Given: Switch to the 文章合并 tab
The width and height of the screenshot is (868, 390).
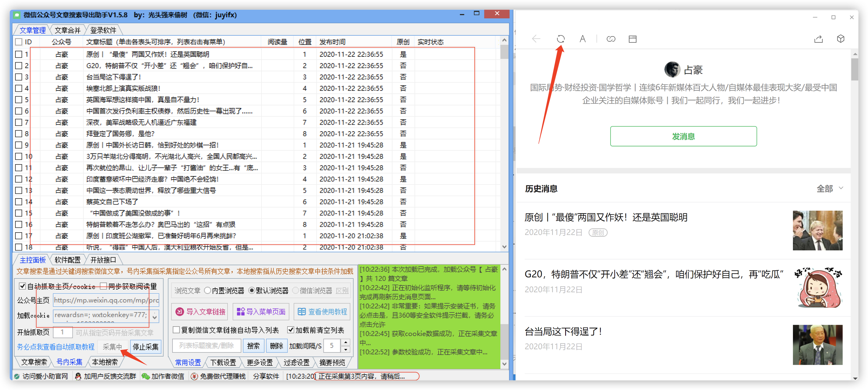Looking at the screenshot, I should tap(67, 30).
